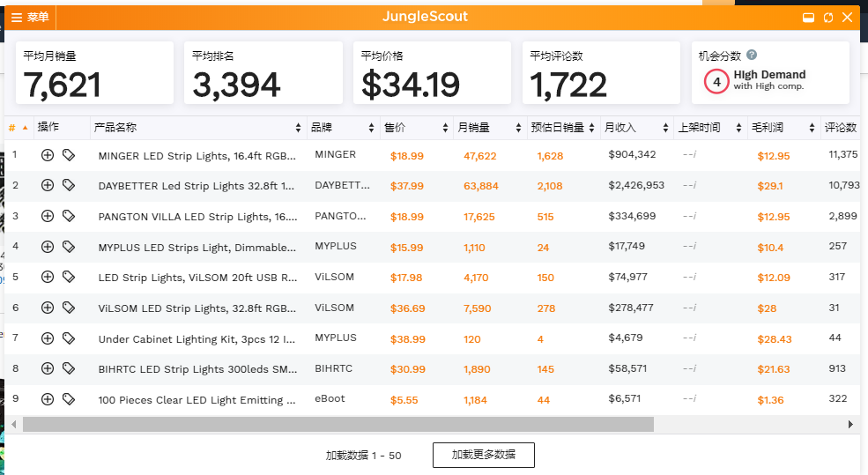Add DAYBETTER Led Strip Lights with plus icon
868x475 pixels.
click(x=48, y=185)
